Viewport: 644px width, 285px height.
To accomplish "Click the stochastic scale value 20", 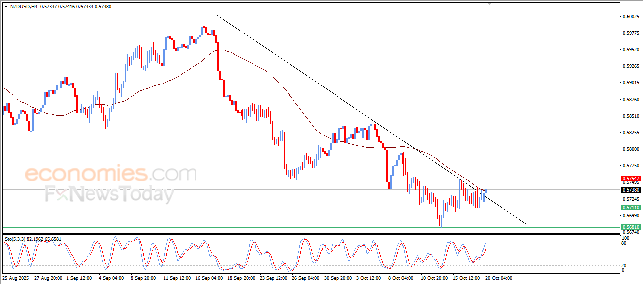I will click(x=625, y=265).
